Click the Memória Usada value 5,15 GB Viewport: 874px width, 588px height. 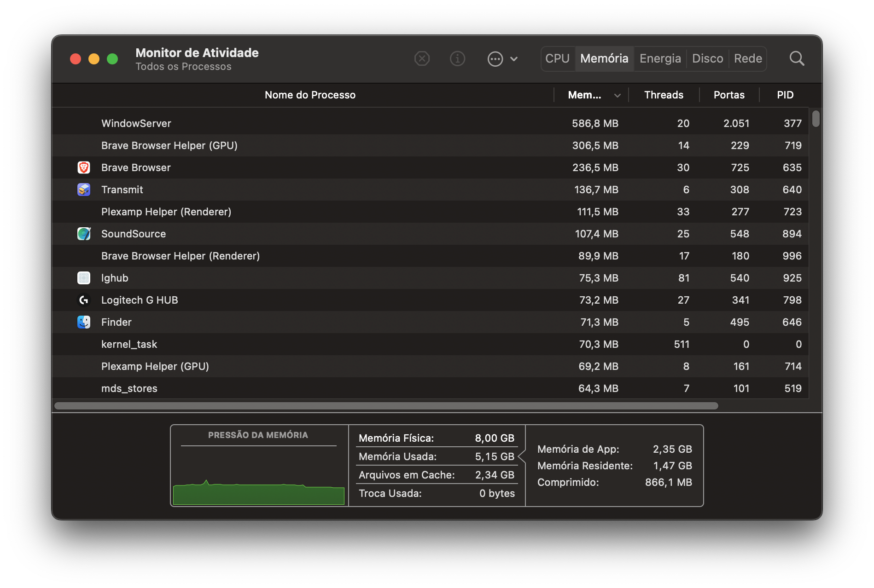[x=495, y=456]
